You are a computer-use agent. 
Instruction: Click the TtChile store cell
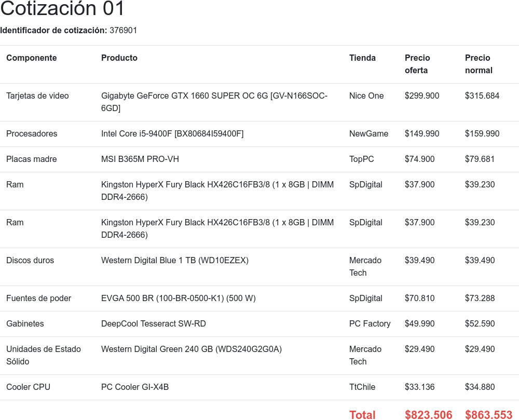362,387
